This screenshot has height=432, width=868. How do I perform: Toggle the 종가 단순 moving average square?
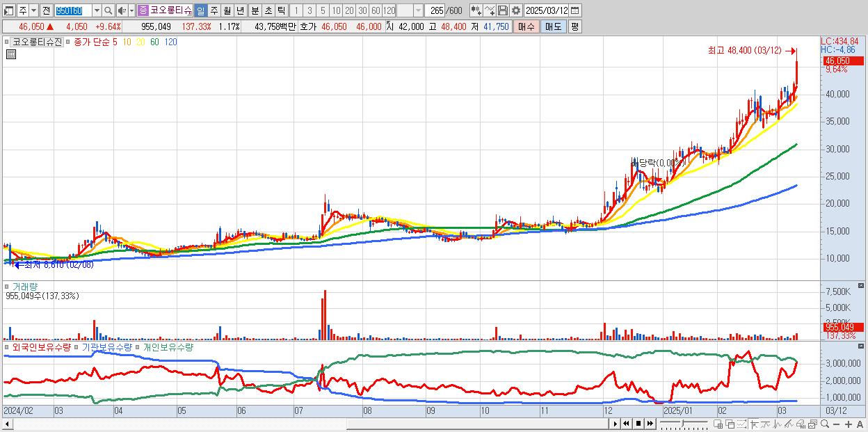pyautogui.click(x=68, y=42)
